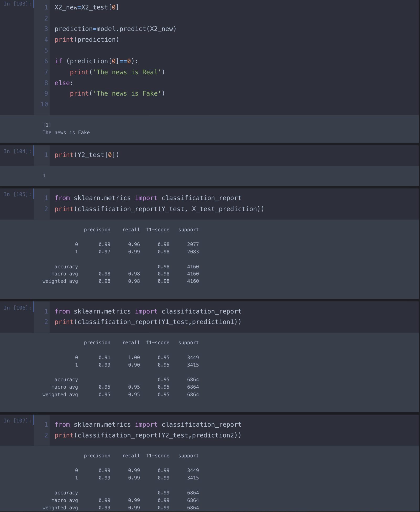Click the In [106] cell prompt

coord(17,308)
